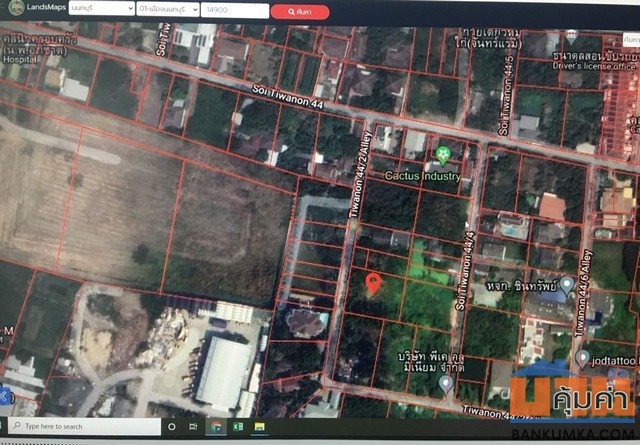Click the หจก. ชินทรัพย์ text label

pyautogui.click(x=522, y=286)
